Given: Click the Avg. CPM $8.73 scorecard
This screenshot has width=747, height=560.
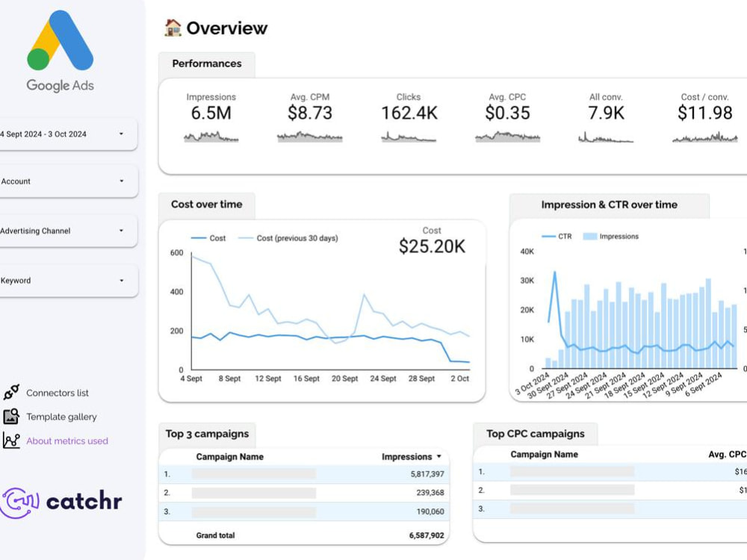Looking at the screenshot, I should (x=310, y=118).
